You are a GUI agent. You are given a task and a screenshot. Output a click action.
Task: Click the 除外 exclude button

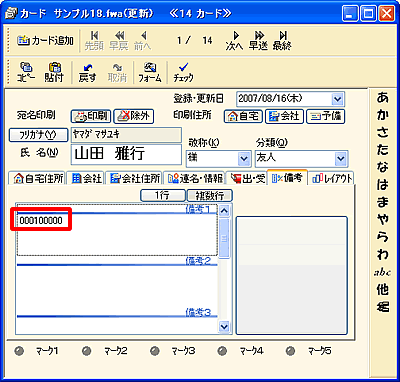click(x=134, y=116)
